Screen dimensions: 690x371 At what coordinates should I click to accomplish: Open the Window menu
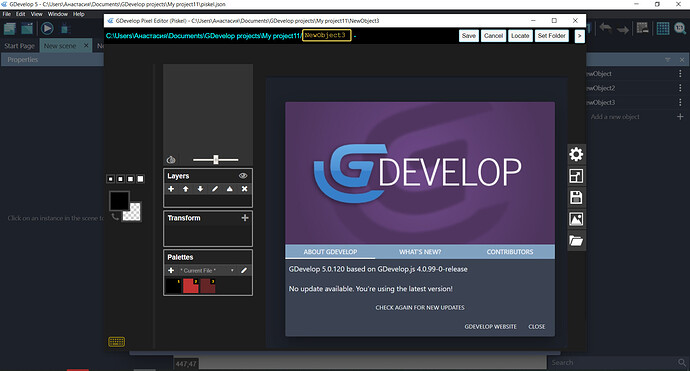pos(58,14)
